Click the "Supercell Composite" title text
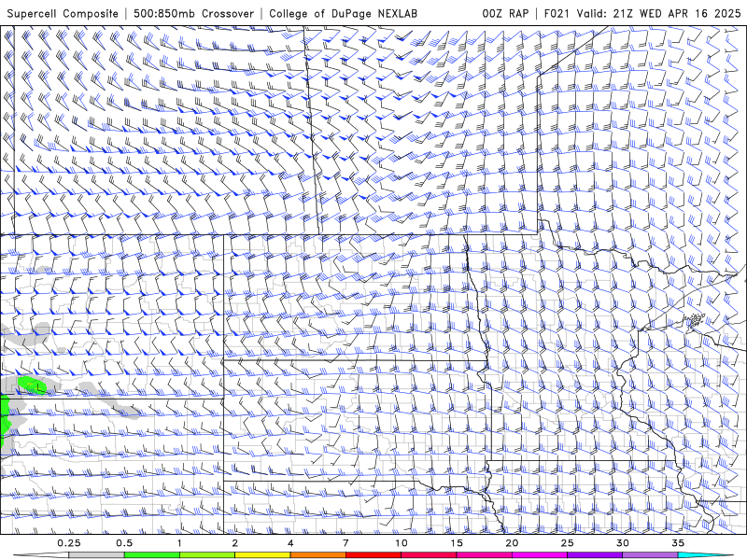This screenshot has width=747, height=560. point(63,14)
